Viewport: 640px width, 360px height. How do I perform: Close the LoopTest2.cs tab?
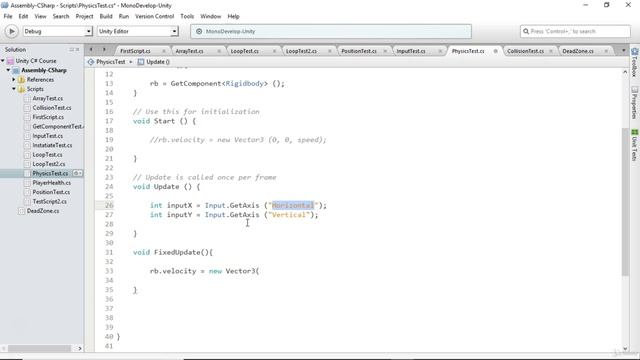point(330,51)
